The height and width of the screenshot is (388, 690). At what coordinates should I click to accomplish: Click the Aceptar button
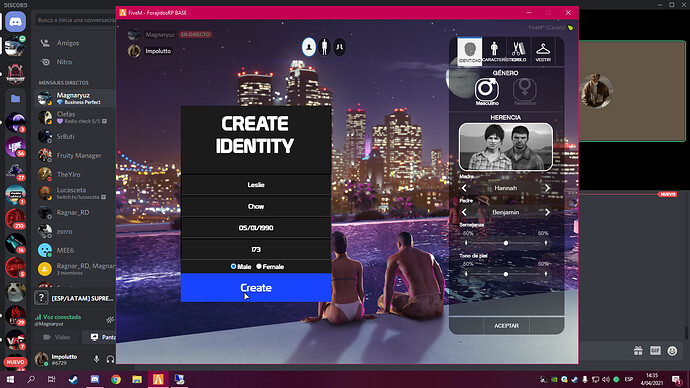[506, 326]
